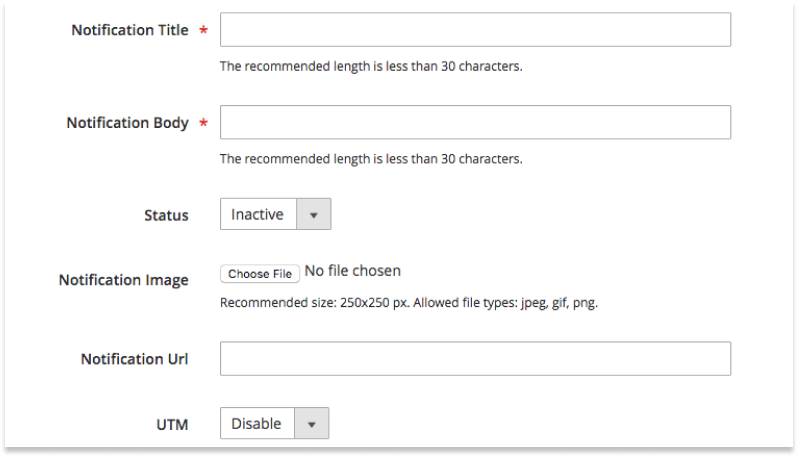
Task: Click the Notification Title label
Action: coord(130,30)
